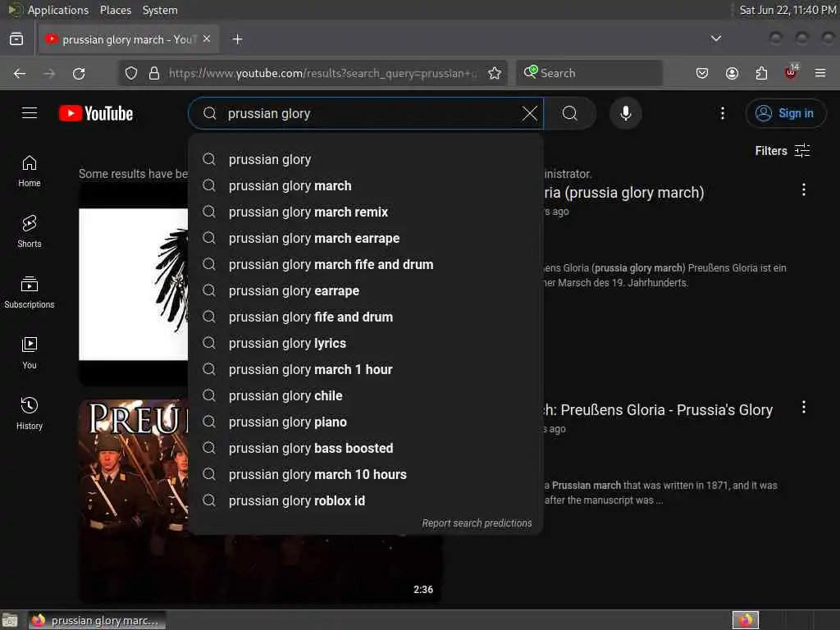The image size is (840, 630).
Task: Start voice search with microphone
Action: coord(625,113)
